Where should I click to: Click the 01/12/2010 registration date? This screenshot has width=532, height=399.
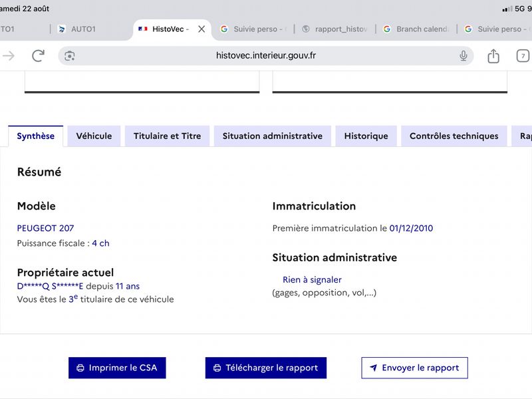[411, 228]
